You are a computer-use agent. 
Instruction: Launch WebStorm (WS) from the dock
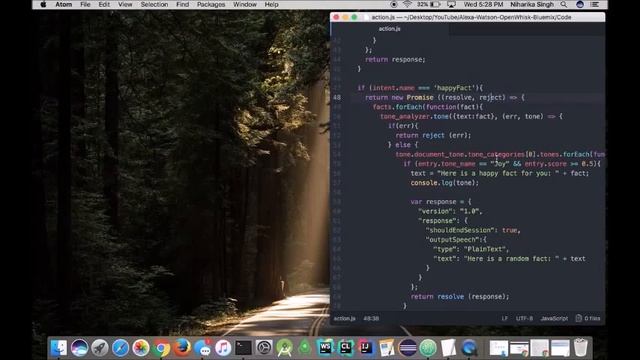tap(325, 348)
